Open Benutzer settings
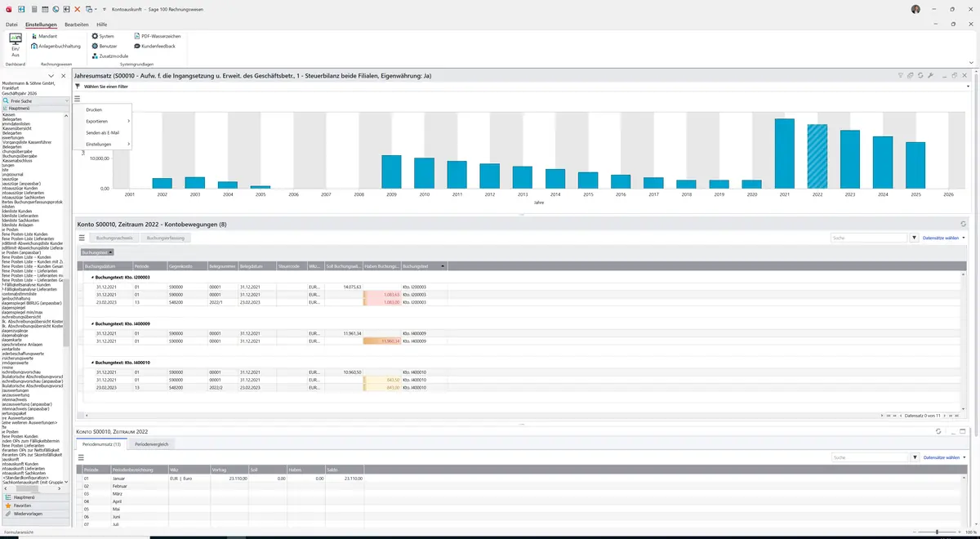Image resolution: width=980 pixels, height=539 pixels. [105, 46]
